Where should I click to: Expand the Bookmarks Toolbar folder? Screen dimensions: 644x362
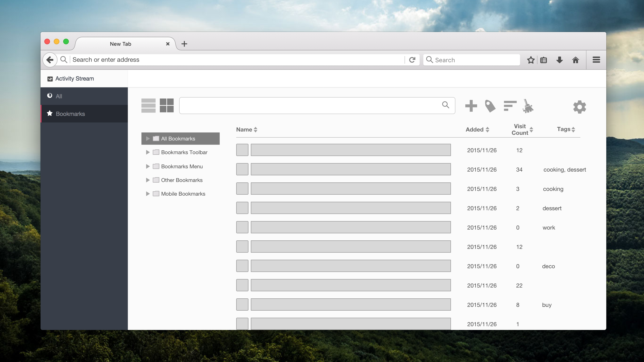(148, 152)
